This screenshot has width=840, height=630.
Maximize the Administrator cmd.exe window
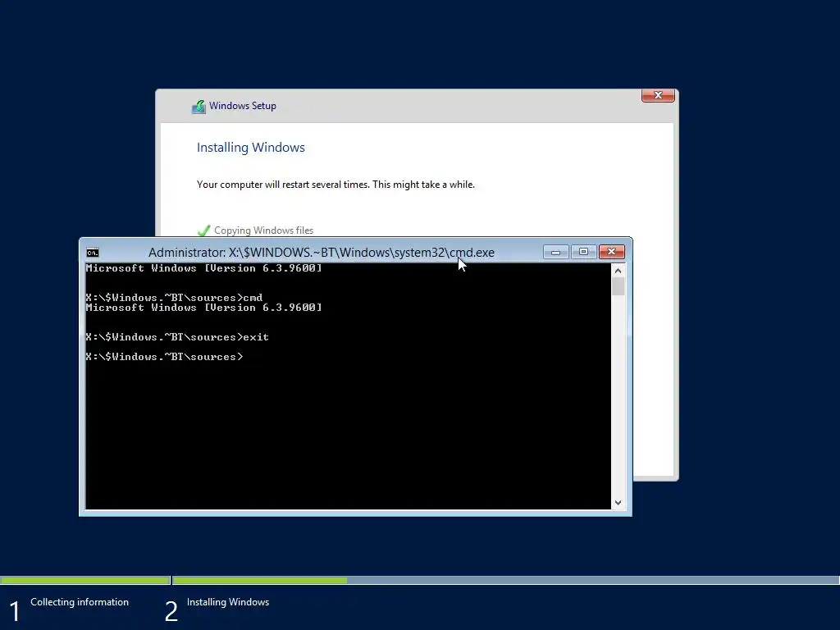click(x=583, y=252)
